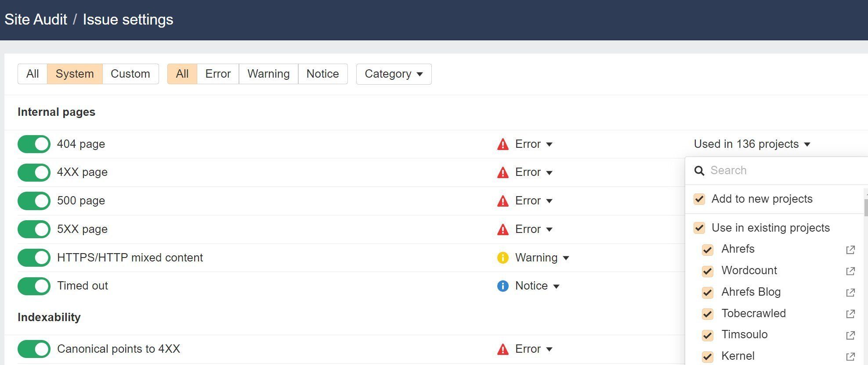This screenshot has width=868, height=365.
Task: Click Canonical points to 4XX name
Action: click(119, 349)
